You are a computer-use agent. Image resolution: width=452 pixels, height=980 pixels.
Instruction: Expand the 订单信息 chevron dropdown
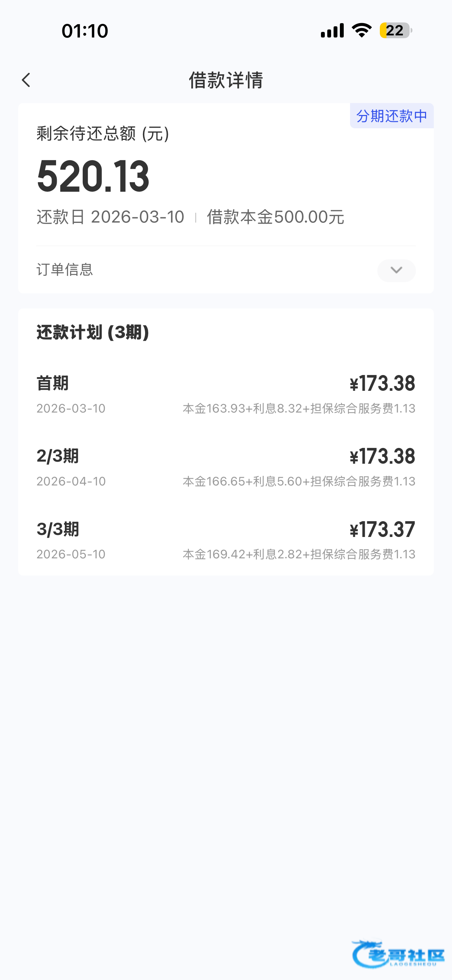pyautogui.click(x=396, y=270)
